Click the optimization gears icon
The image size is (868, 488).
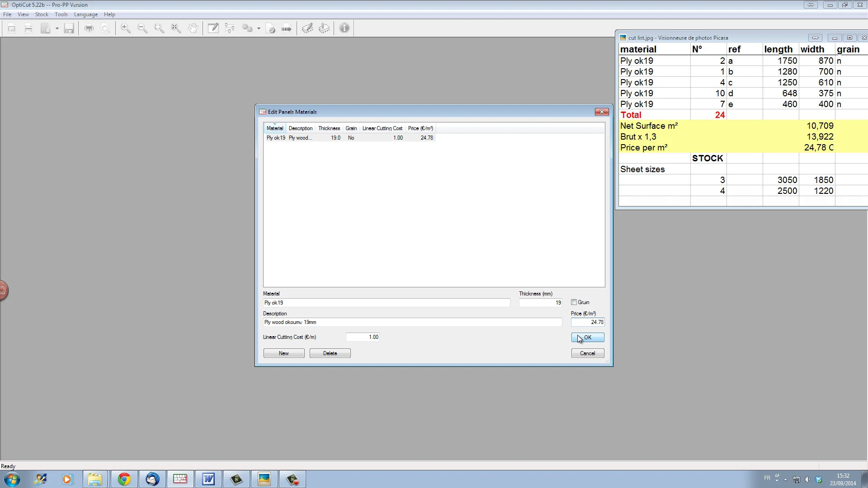247,28
